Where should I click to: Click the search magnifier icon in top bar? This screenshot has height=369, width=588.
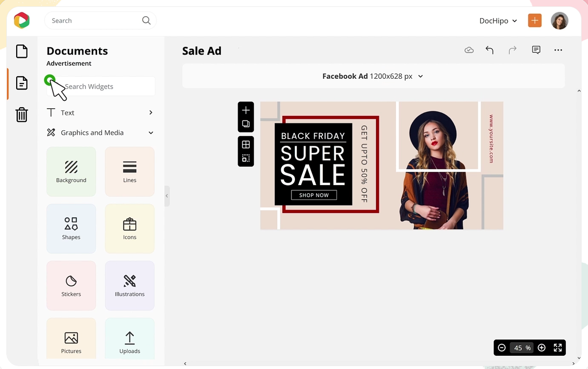tap(146, 21)
